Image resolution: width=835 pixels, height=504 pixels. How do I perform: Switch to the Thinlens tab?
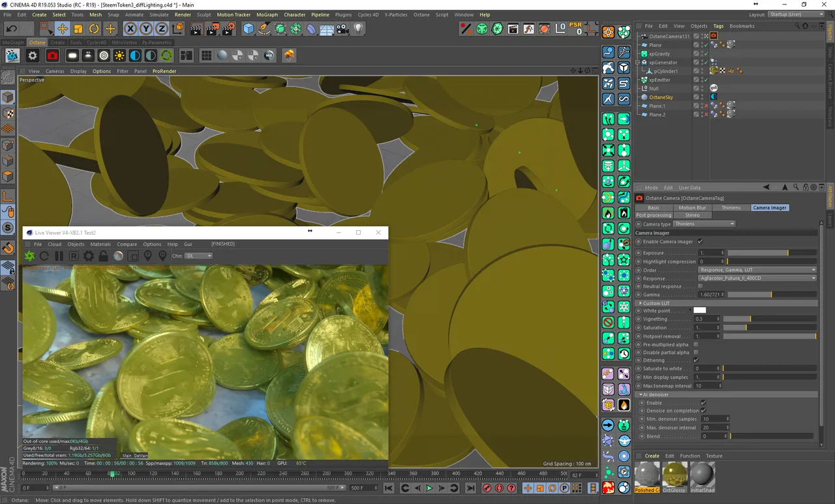coord(731,207)
